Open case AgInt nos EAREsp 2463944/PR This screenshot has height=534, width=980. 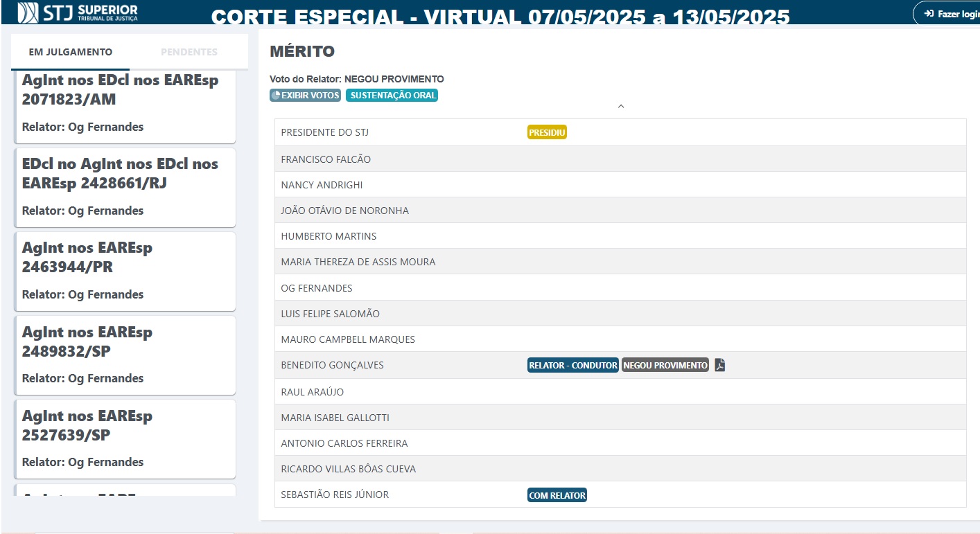click(125, 271)
